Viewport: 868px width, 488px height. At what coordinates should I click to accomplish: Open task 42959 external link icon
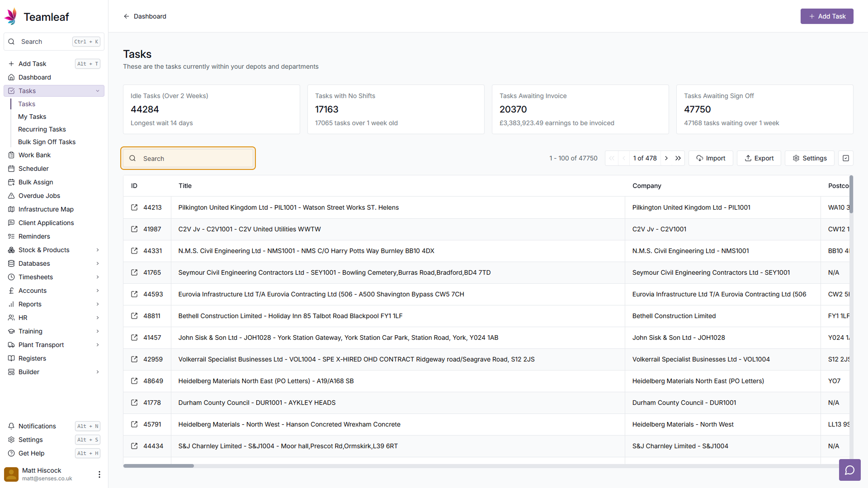click(x=134, y=359)
